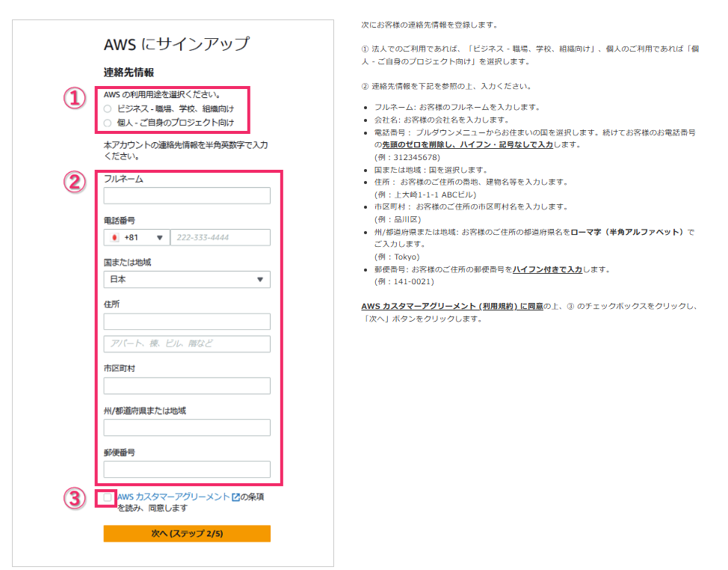Screen dimensions: 728x570
Task: Click the AWS にサインアップ heading
Action: click(176, 44)
